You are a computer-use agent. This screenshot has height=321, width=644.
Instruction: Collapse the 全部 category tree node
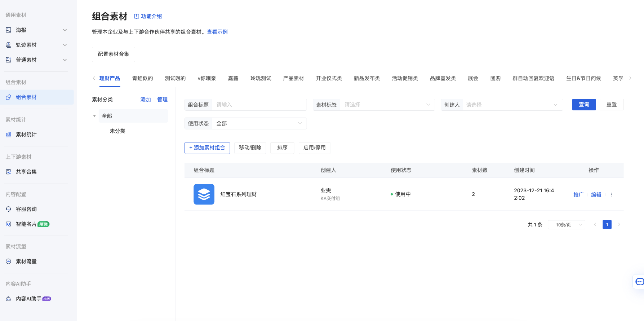[94, 116]
